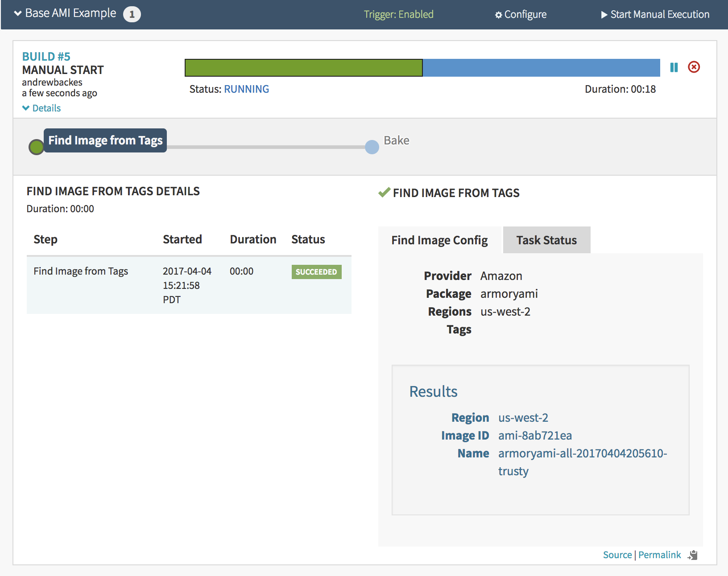The width and height of the screenshot is (728, 576).
Task: Click the Trigger: Enabled status
Action: pyautogui.click(x=398, y=15)
